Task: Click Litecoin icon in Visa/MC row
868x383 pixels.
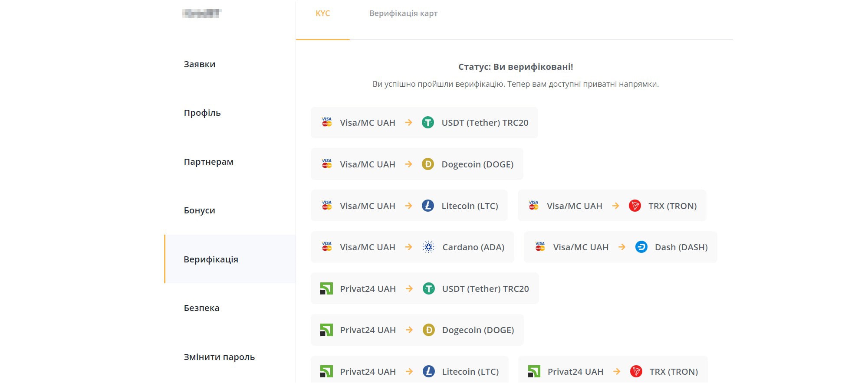Action: coord(428,206)
